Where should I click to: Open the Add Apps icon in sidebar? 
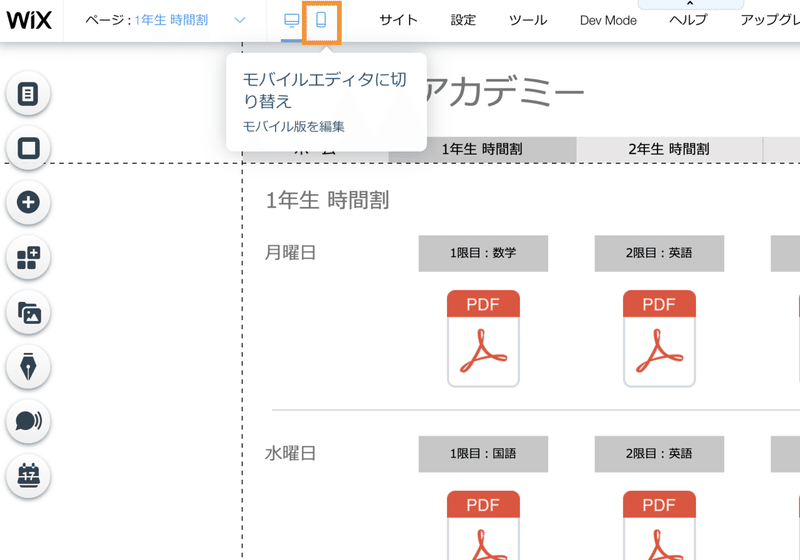(x=28, y=258)
